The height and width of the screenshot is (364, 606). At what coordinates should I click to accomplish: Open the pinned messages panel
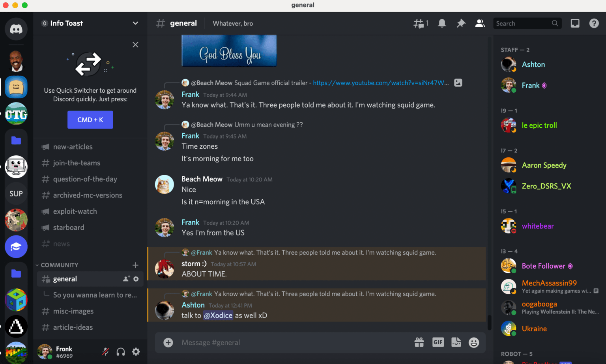tap(461, 23)
